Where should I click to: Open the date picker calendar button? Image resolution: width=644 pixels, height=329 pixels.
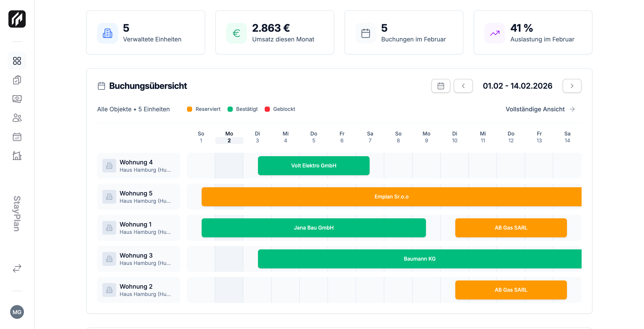(440, 86)
